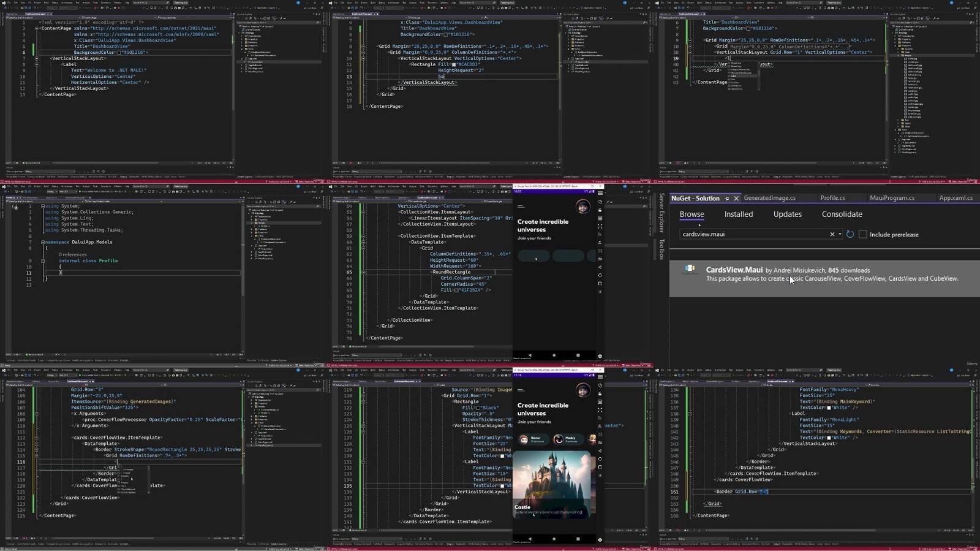Click the #1F252A RoundRectangle Fill color swatch
This screenshot has height=551, width=980.
458,290
